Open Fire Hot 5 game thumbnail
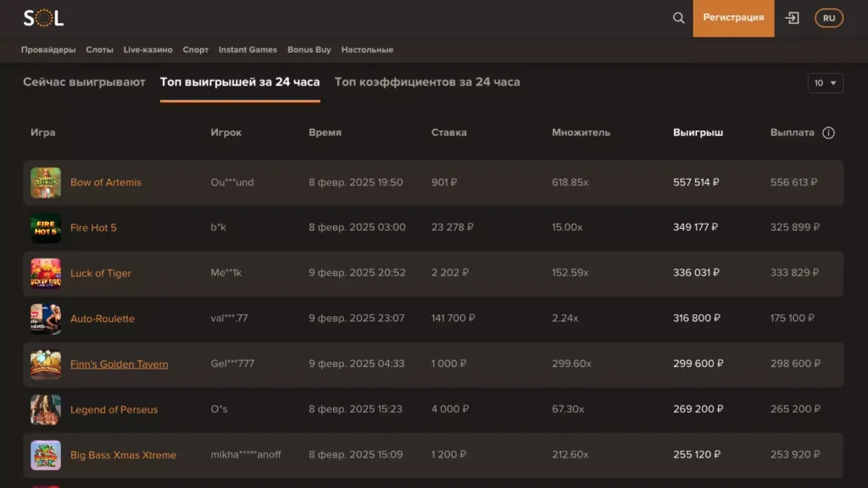The image size is (868, 488). coord(46,228)
